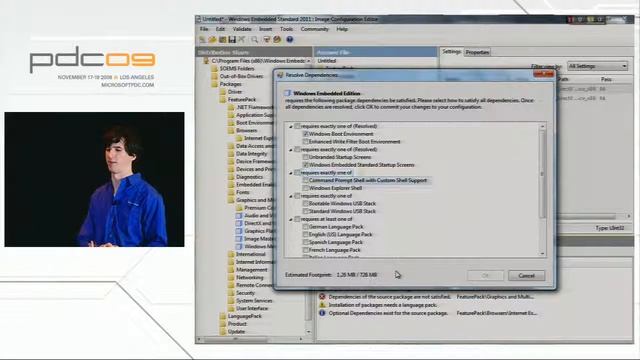Click the round orange toolbar icon before Help

click(278, 40)
